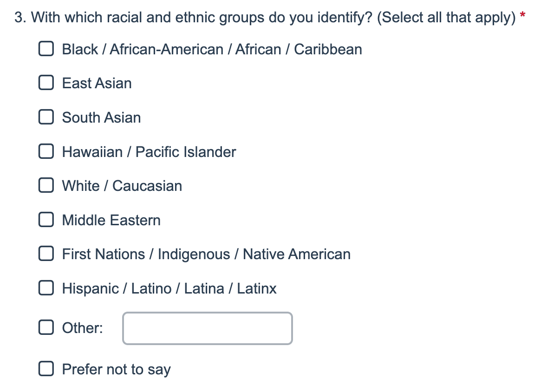Screen dimensions: 560x392
Task: Mark the White / Caucasian checkbox
Action: 45,186
